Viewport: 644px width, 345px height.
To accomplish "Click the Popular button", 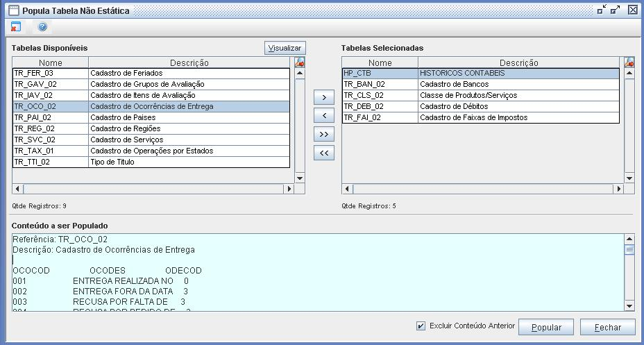I will click(546, 328).
